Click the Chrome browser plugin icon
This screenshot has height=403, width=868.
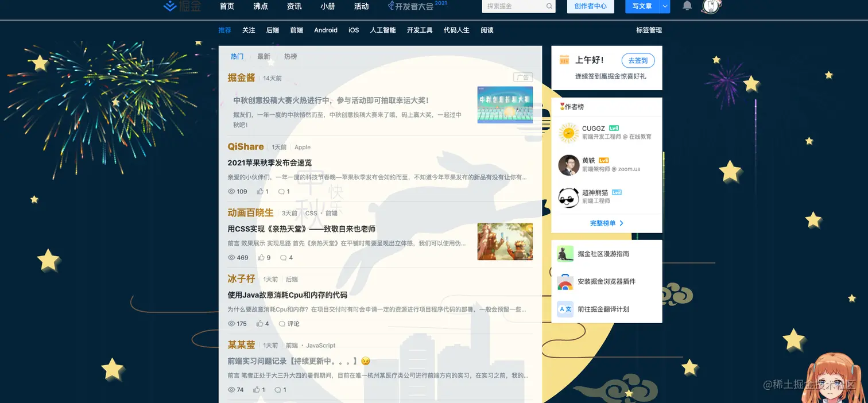[565, 281]
